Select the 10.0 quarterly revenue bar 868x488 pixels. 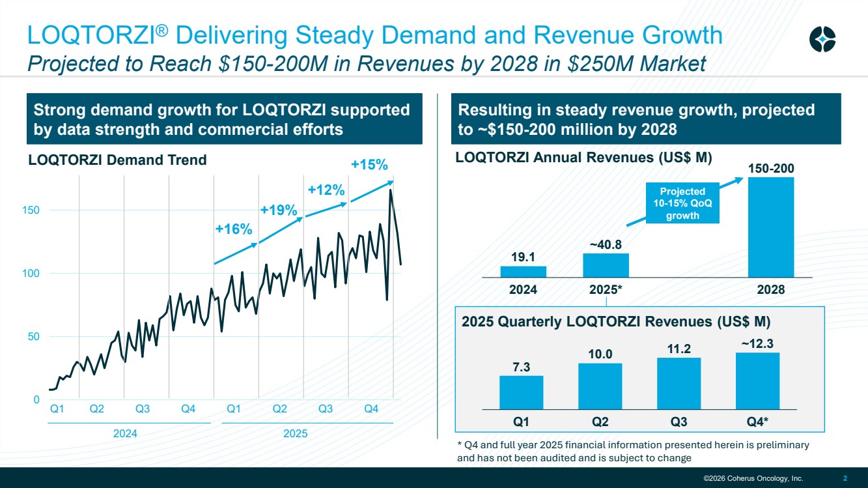600,386
